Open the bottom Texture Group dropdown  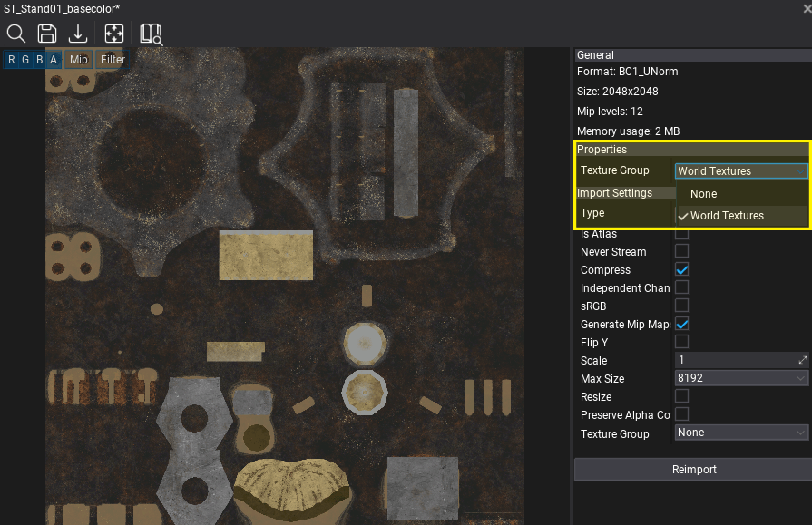740,433
